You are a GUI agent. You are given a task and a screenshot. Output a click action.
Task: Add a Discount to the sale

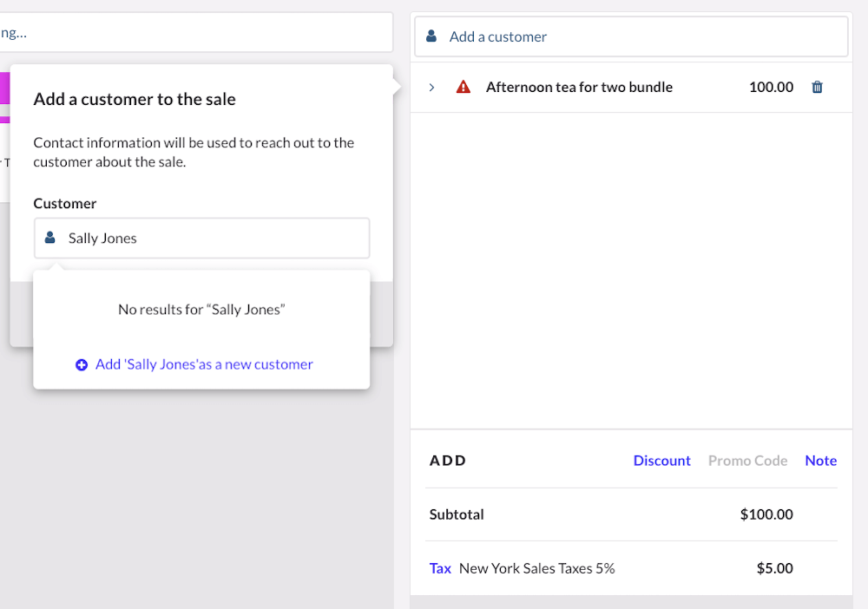click(661, 461)
